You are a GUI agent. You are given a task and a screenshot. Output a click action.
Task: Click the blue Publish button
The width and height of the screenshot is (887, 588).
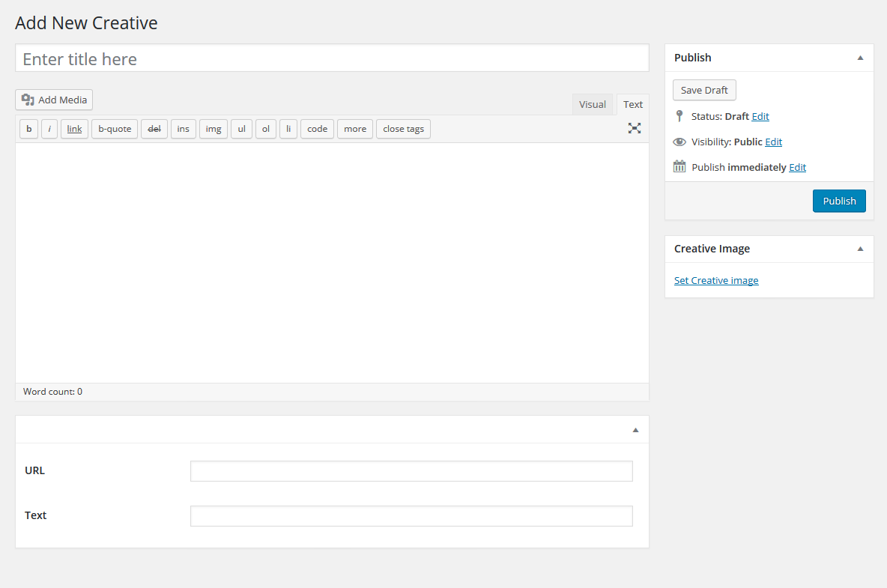click(x=839, y=201)
